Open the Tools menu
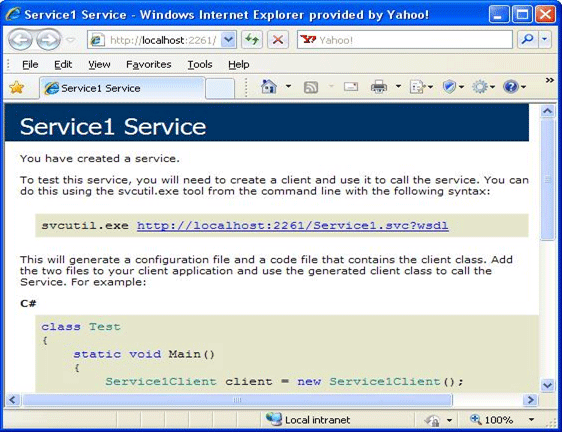The width and height of the screenshot is (562, 432). (200, 65)
